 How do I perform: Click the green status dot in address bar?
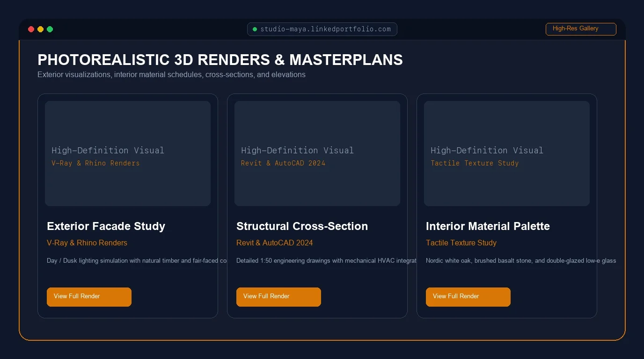point(255,29)
